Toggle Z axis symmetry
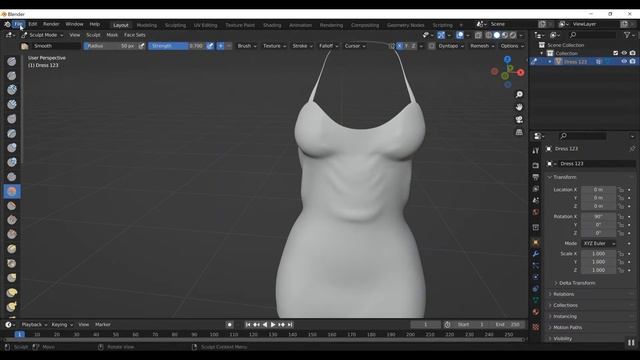 pos(413,46)
